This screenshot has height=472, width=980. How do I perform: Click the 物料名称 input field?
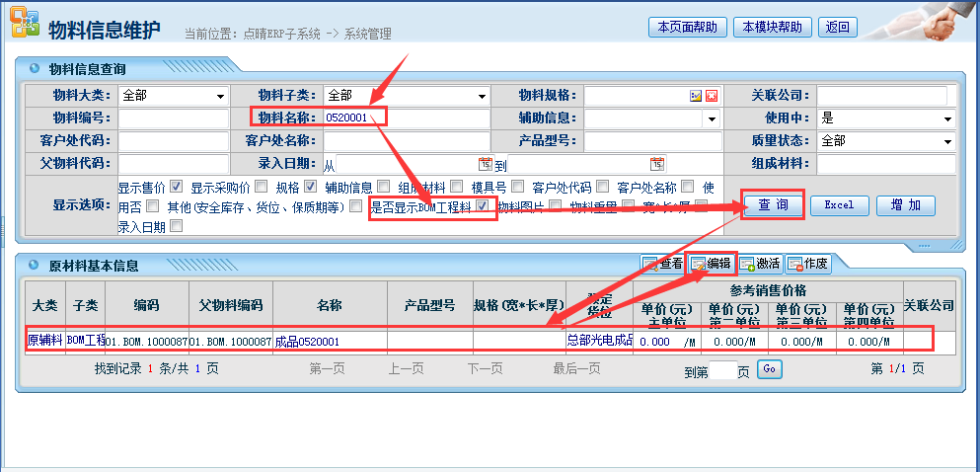coord(406,118)
